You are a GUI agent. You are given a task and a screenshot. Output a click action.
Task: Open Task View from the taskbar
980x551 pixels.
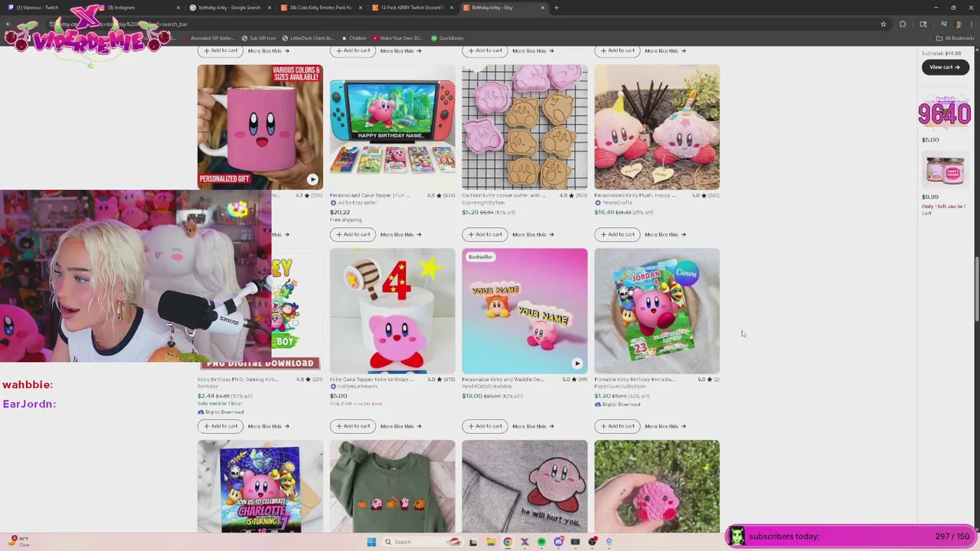coord(473,542)
